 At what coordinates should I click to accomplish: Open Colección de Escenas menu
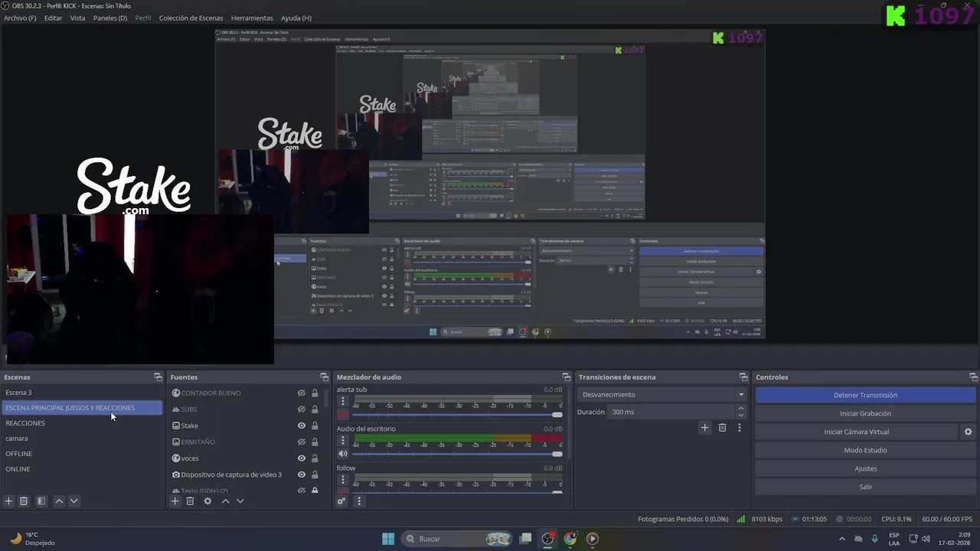click(191, 18)
